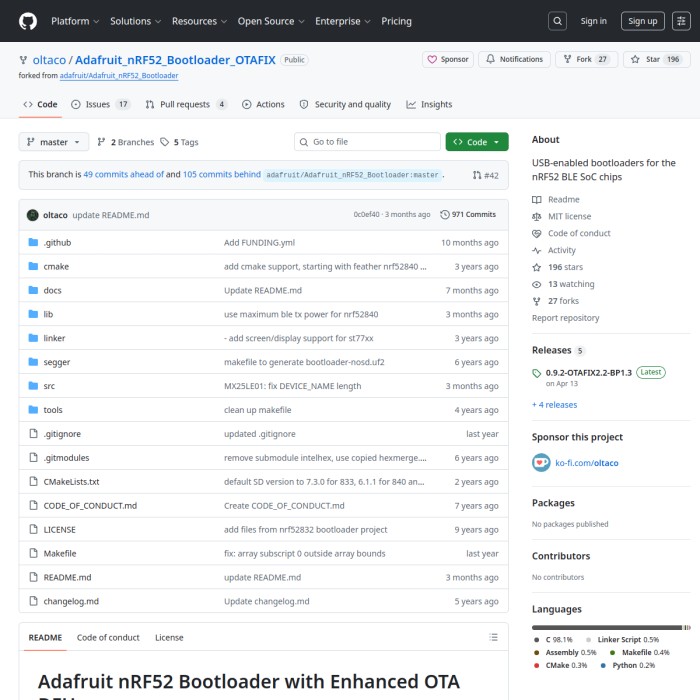Screen dimensions: 700x700
Task: Click the Sponsor heart button
Action: 448,59
